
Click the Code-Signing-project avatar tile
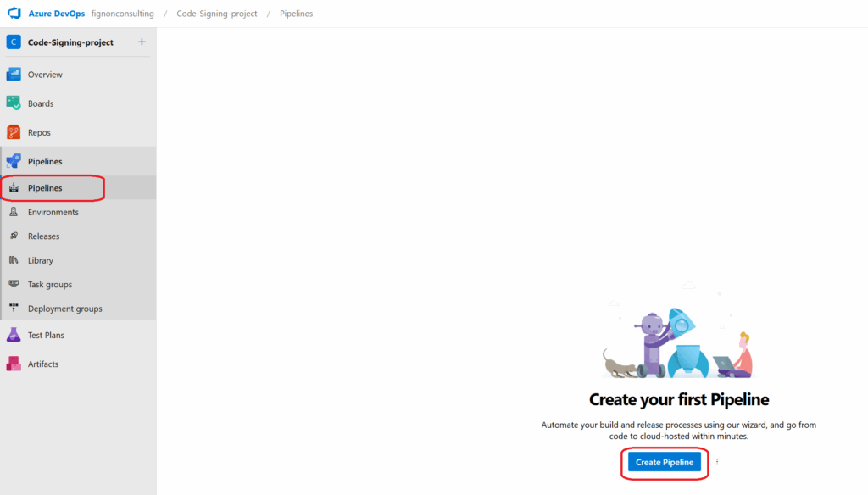(x=14, y=42)
